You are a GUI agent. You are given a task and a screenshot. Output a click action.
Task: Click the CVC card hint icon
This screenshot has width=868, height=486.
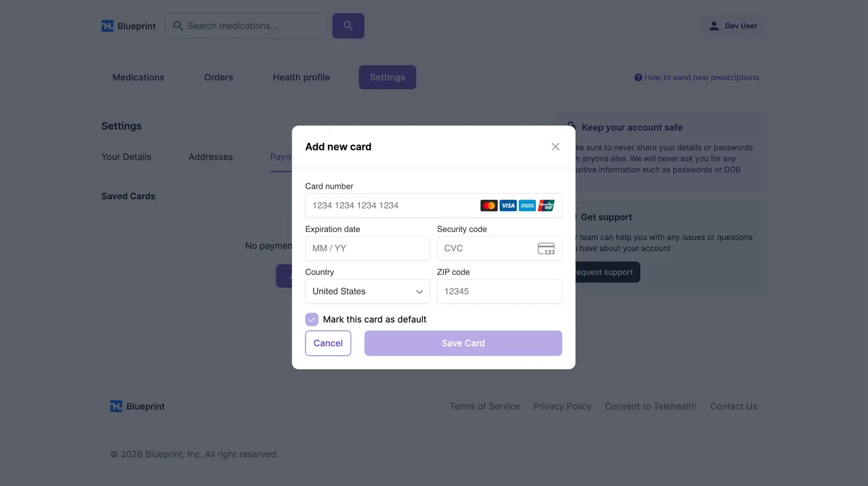click(546, 249)
